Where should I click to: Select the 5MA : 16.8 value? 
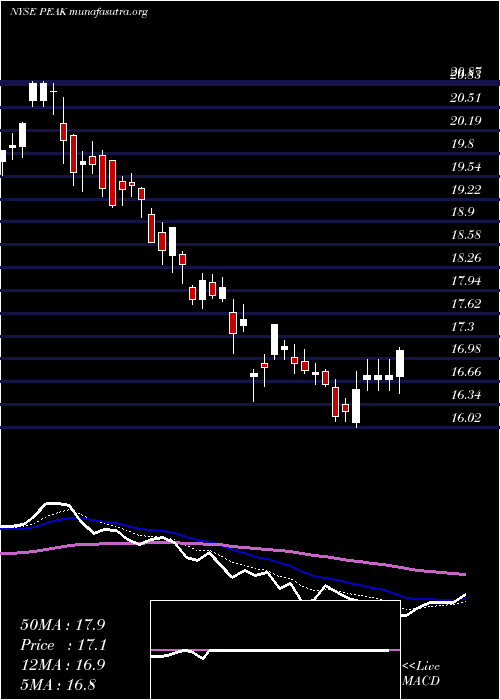pos(58,684)
